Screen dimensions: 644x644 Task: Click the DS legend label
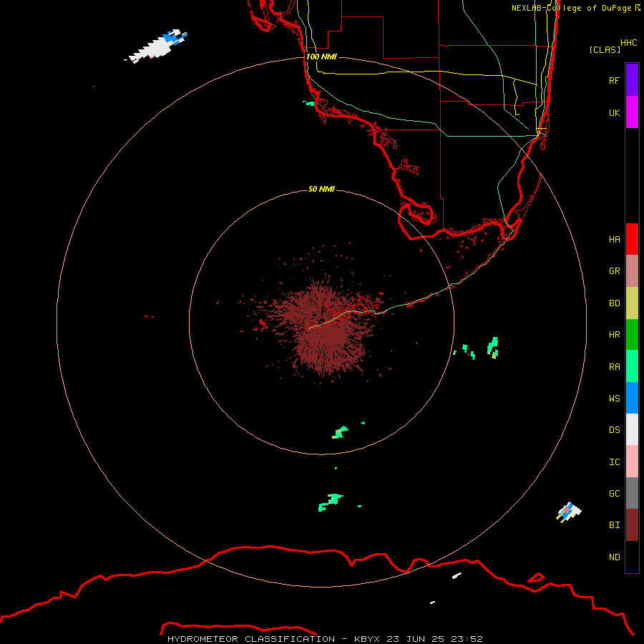coord(614,430)
